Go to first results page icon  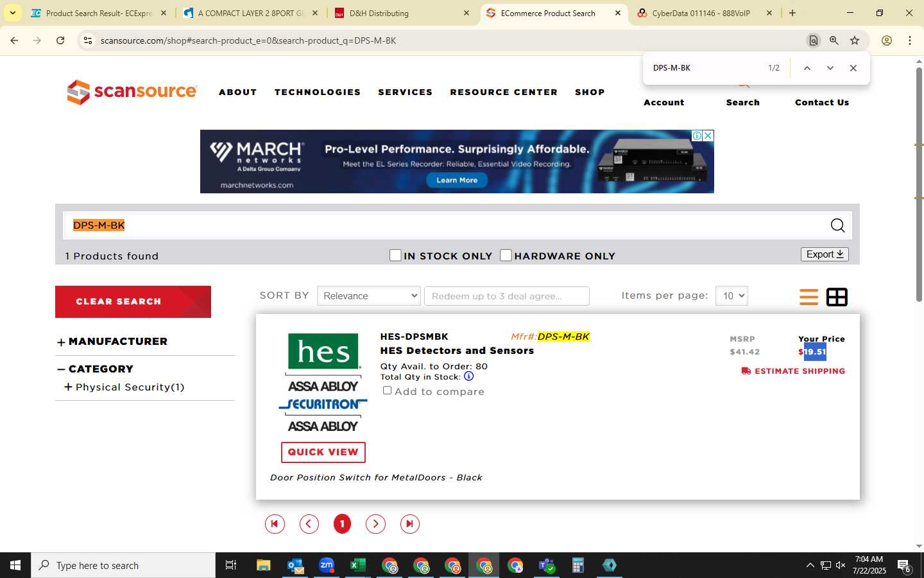275,524
